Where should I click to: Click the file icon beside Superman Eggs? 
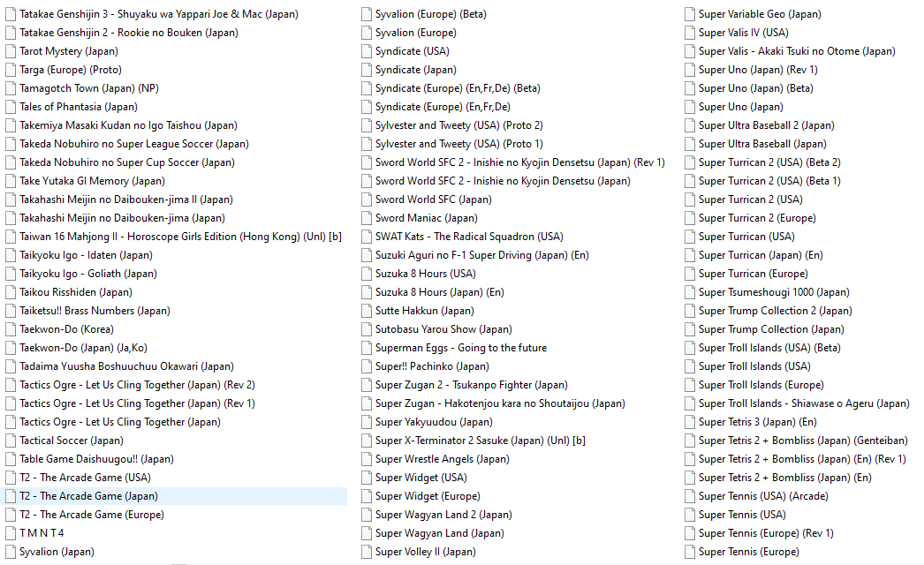coord(366,348)
